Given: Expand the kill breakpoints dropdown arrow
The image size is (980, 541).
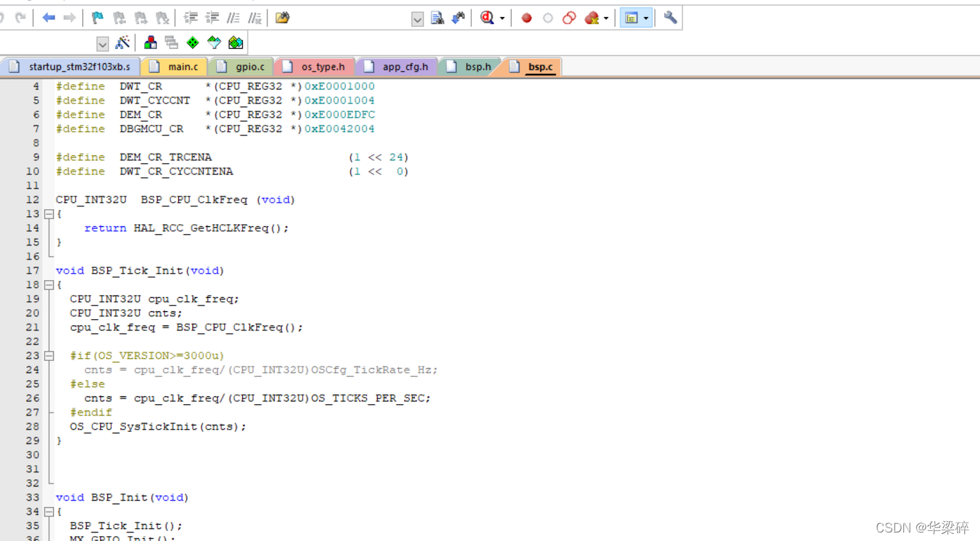Looking at the screenshot, I should coord(606,18).
